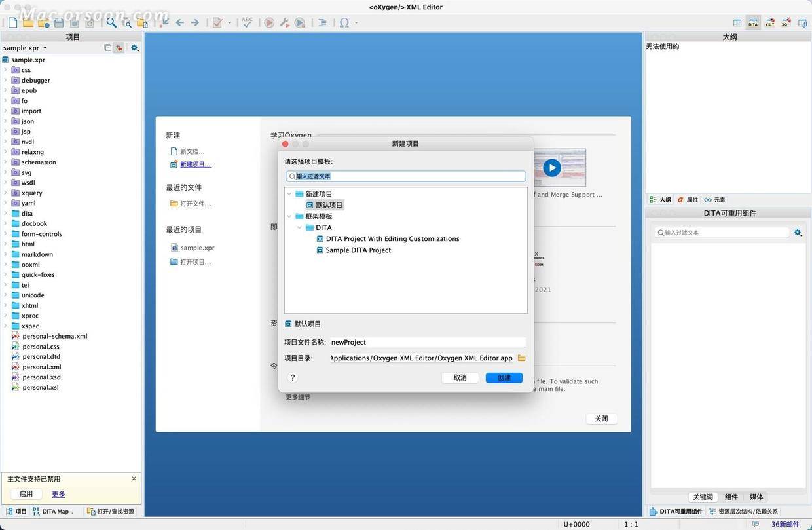Select personal.xsl file in Project tree
The width and height of the screenshot is (812, 530).
click(x=40, y=387)
